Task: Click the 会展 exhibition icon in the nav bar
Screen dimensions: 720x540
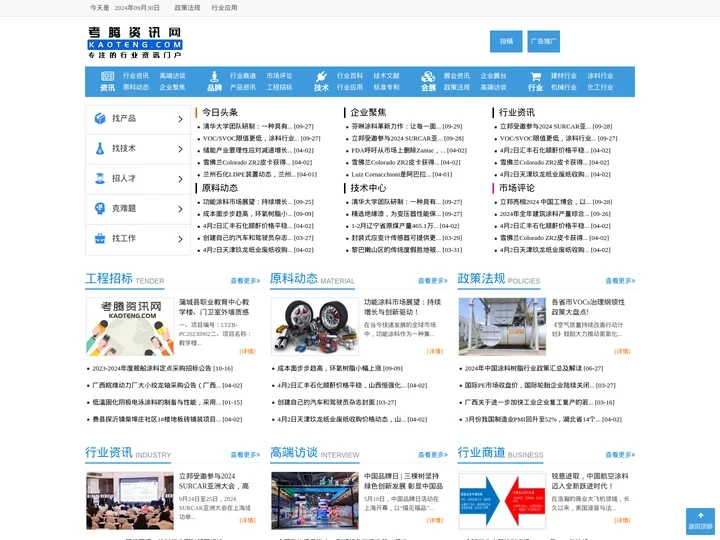Action: click(428, 76)
